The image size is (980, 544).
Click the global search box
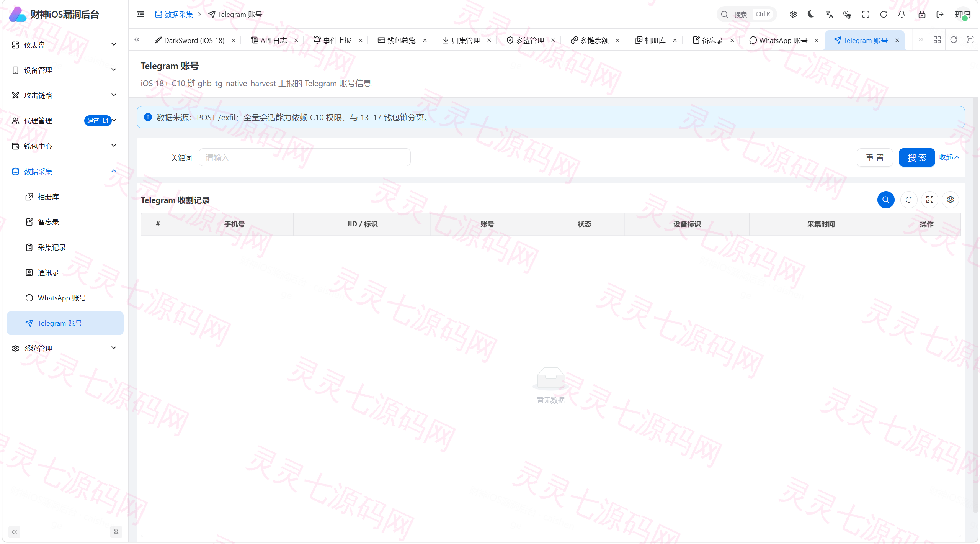click(746, 14)
